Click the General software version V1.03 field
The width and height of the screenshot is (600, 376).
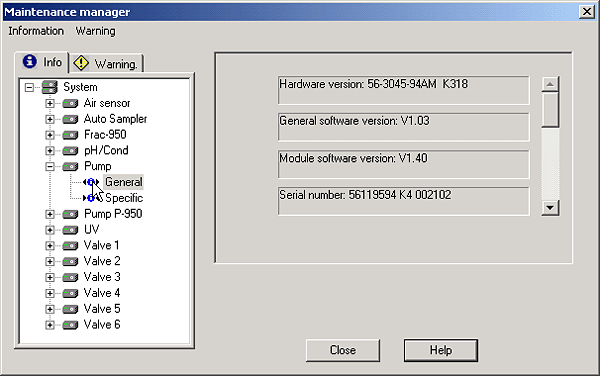[404, 127]
